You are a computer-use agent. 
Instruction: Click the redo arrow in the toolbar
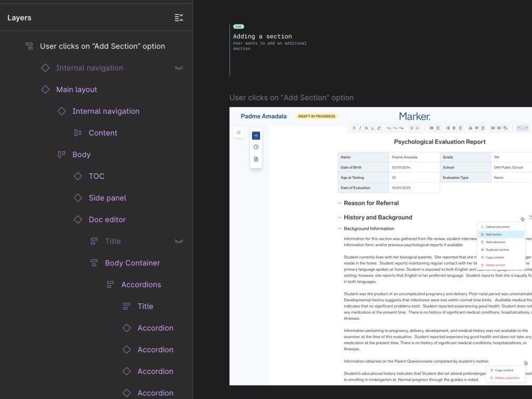[526, 128]
